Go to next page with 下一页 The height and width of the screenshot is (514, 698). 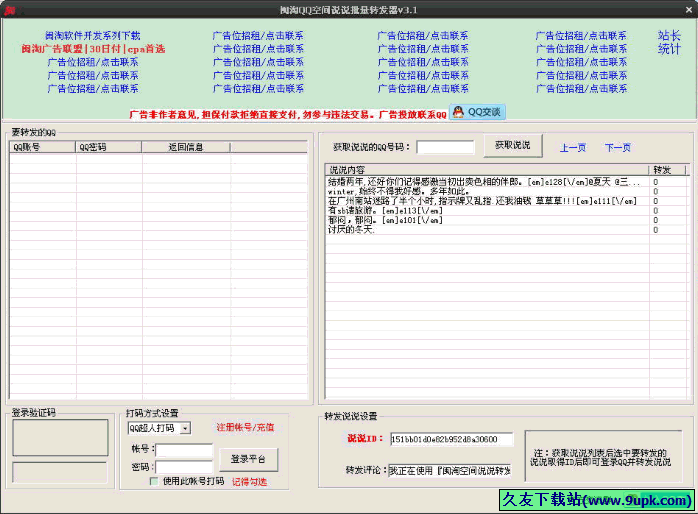(x=618, y=148)
